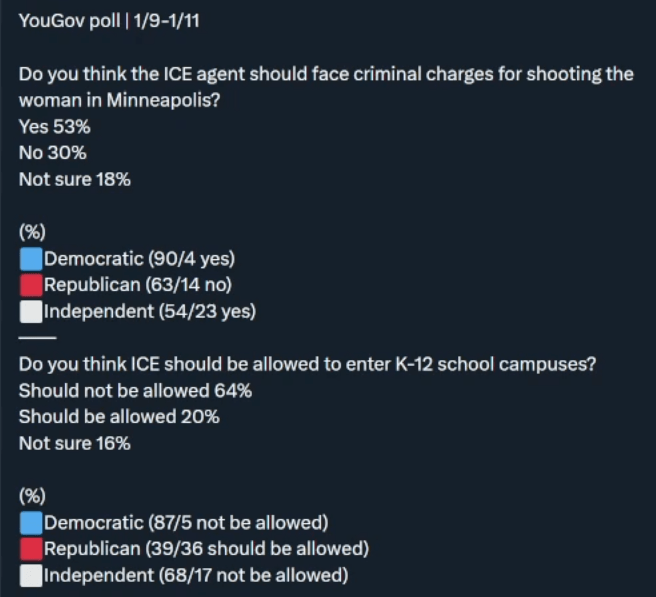Viewport: 656px width, 597px height.
Task: Click the "No 30%" result line
Action: point(52,153)
